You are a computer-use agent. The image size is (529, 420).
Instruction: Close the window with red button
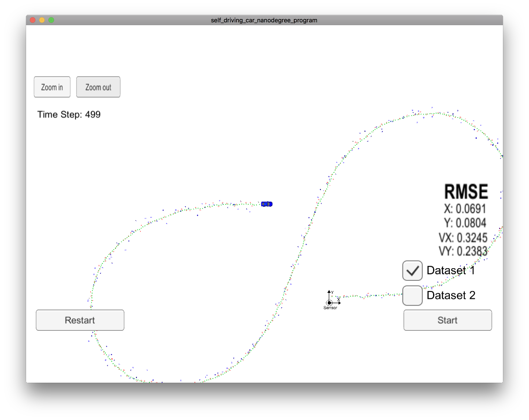tap(33, 20)
